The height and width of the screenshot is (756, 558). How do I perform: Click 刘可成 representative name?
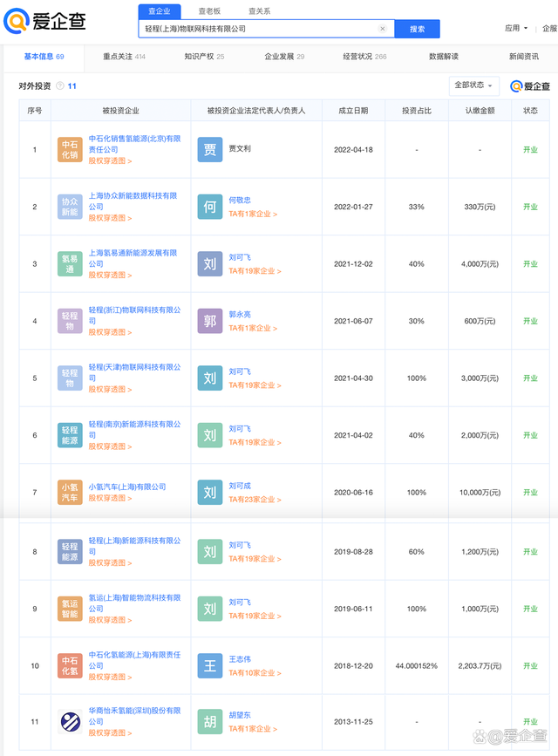(x=240, y=486)
